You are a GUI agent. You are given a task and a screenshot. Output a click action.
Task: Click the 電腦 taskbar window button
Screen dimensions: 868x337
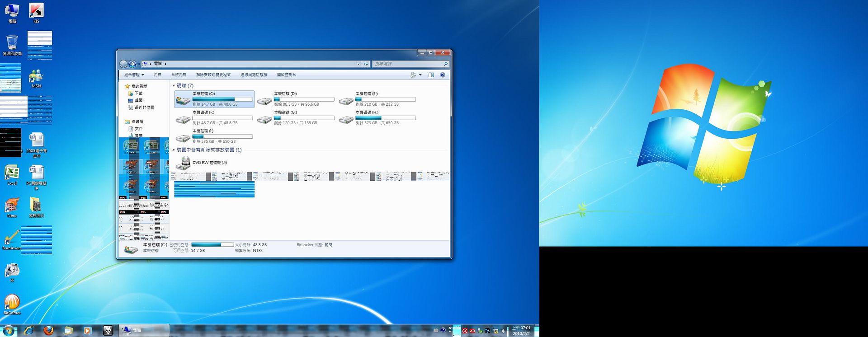[144, 331]
